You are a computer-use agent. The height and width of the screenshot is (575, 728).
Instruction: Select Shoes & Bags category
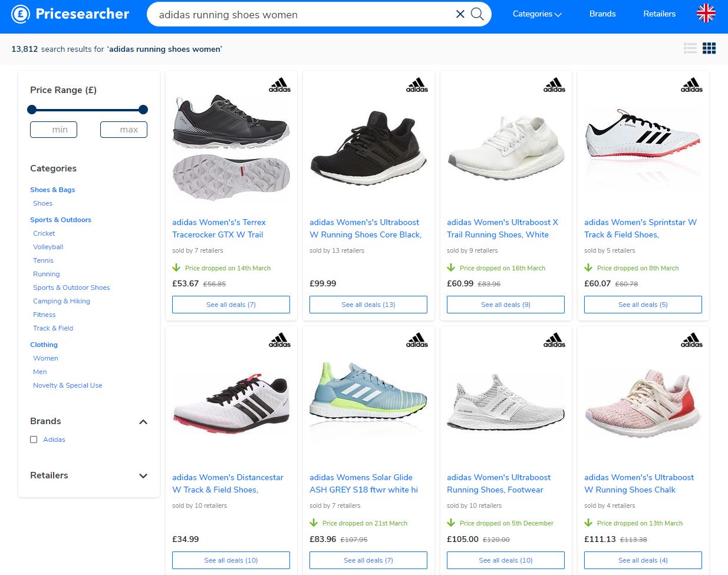pyautogui.click(x=52, y=190)
